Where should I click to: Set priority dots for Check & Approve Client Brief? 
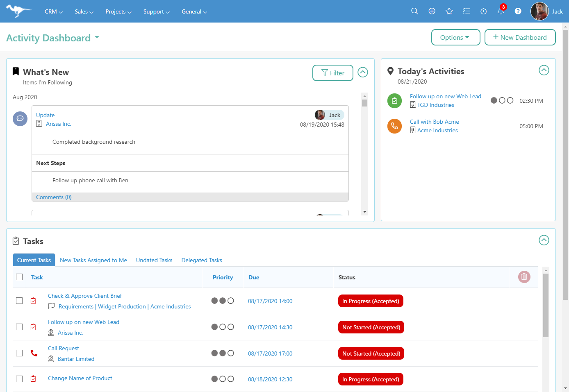coord(223,301)
